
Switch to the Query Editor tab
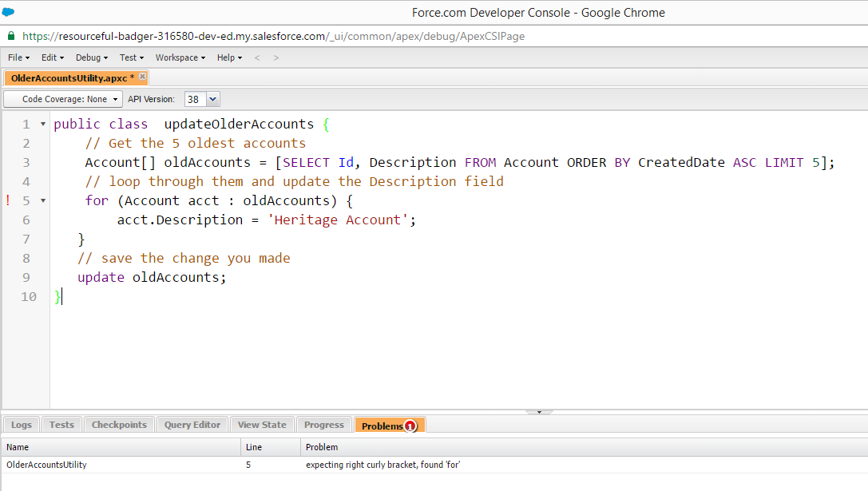[192, 425]
